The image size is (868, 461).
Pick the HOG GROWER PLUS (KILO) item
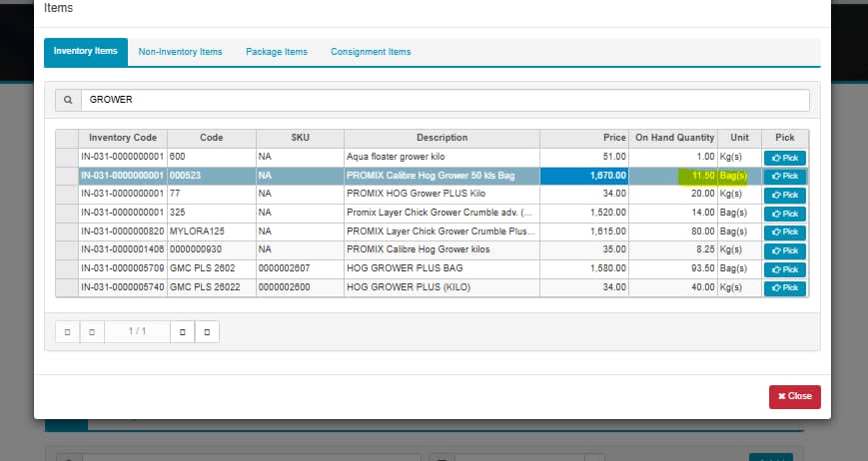784,288
